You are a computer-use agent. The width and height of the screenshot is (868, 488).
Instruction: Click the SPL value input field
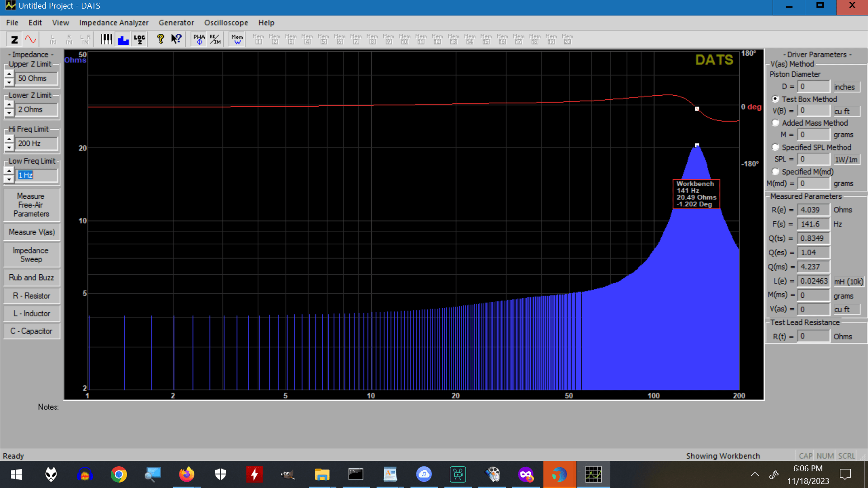(x=813, y=159)
